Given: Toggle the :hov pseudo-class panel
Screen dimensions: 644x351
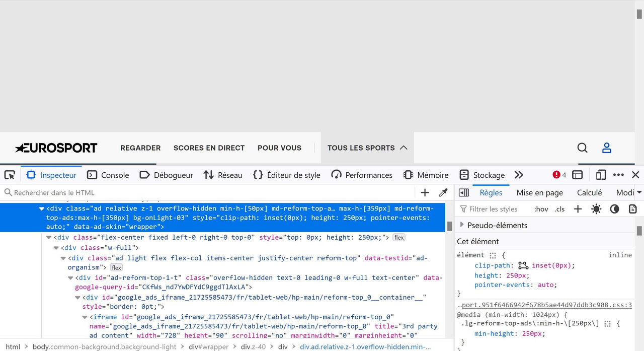Looking at the screenshot, I should 541,209.
